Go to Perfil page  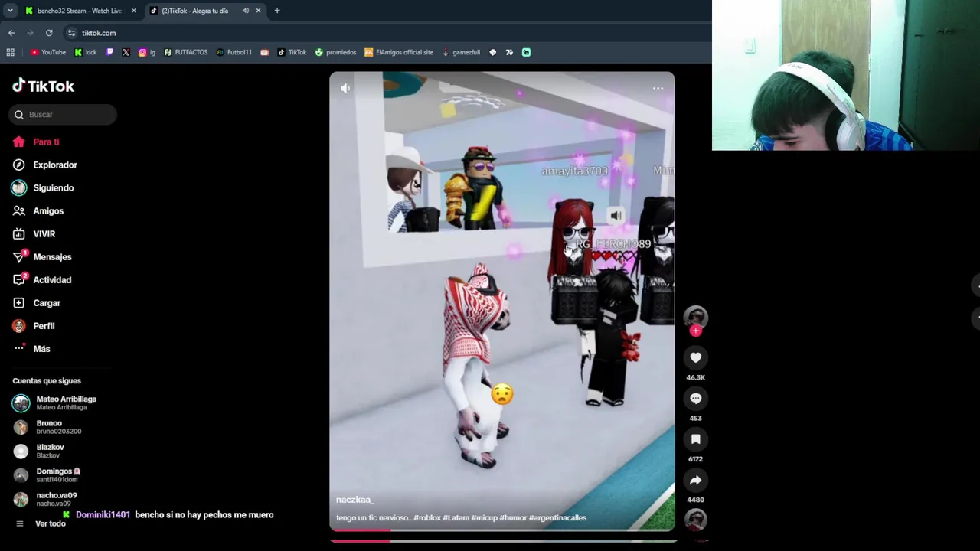click(x=33, y=325)
